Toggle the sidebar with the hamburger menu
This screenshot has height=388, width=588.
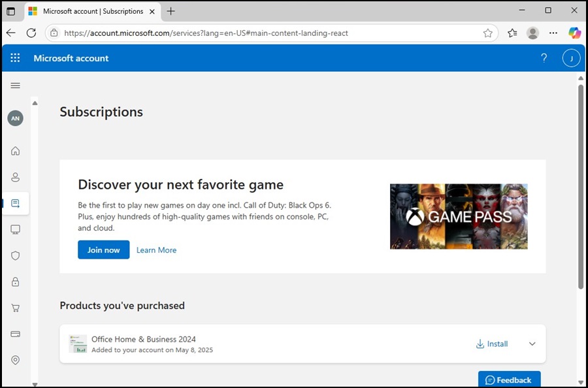(x=15, y=85)
